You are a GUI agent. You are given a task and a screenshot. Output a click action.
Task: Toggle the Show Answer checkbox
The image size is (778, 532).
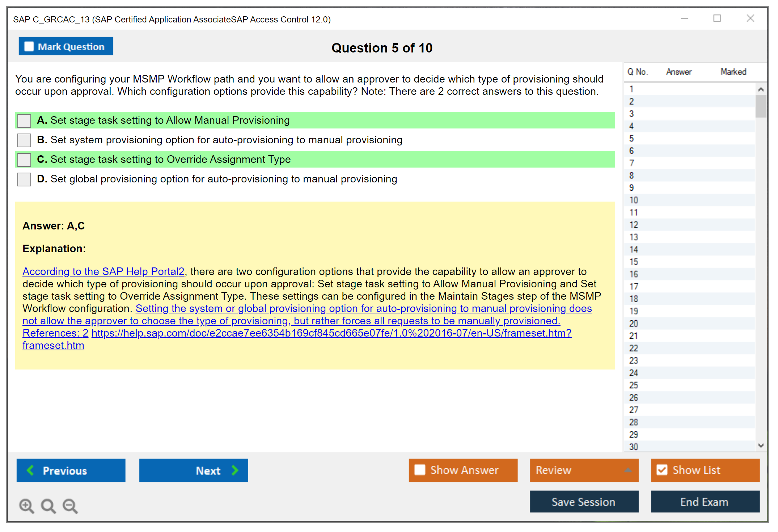click(420, 470)
